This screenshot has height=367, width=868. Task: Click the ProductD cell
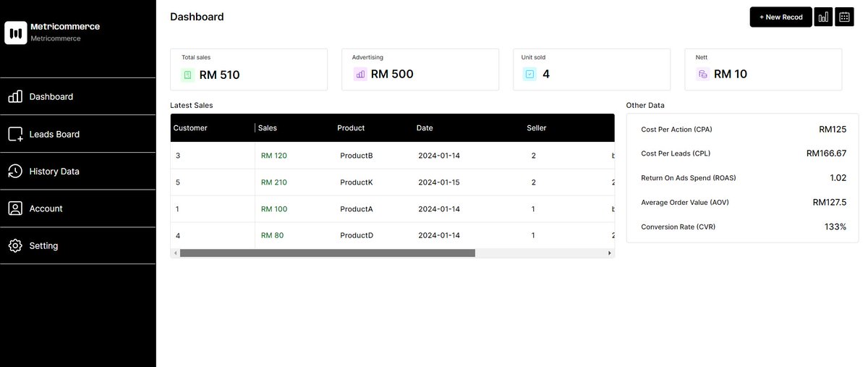pyautogui.click(x=357, y=235)
